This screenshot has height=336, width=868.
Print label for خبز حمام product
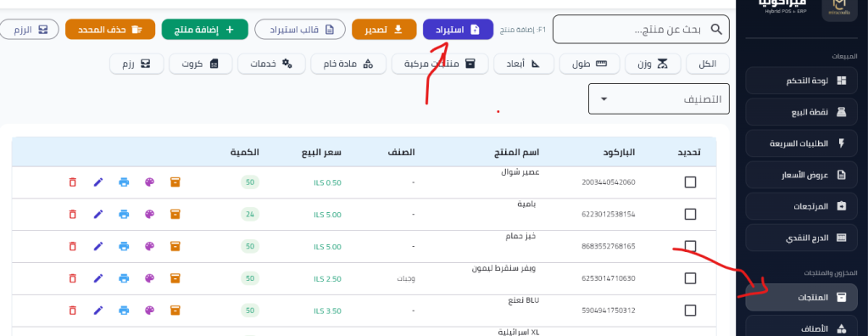[x=124, y=246]
